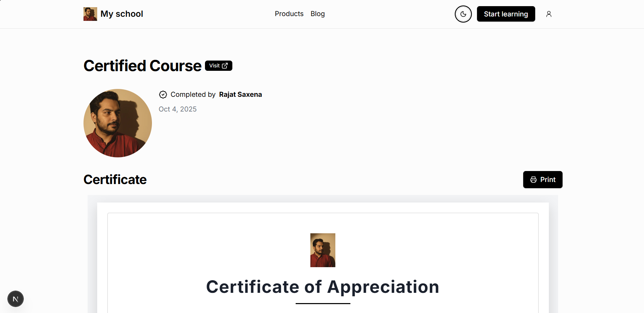644x313 pixels.
Task: Click the Oct 4, 2025 completion date
Action: tap(177, 109)
